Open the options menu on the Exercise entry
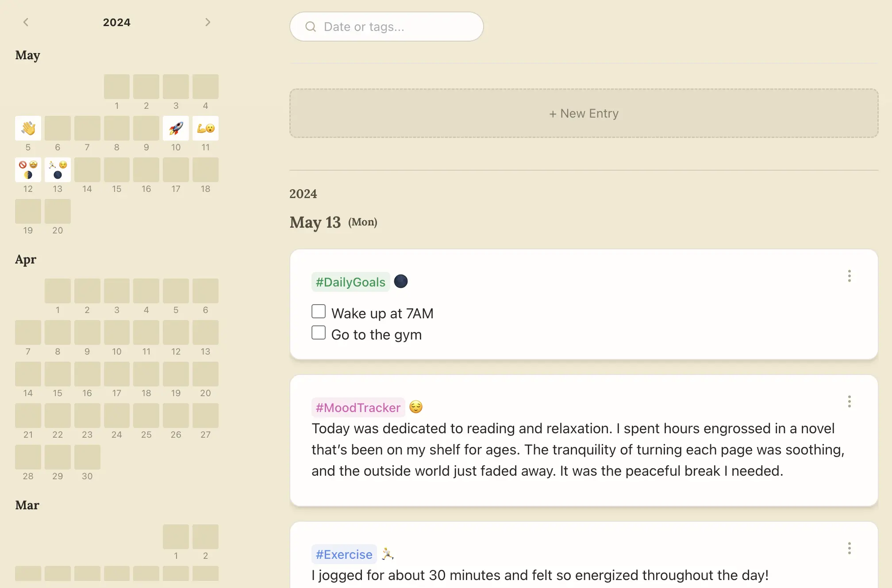 [849, 549]
